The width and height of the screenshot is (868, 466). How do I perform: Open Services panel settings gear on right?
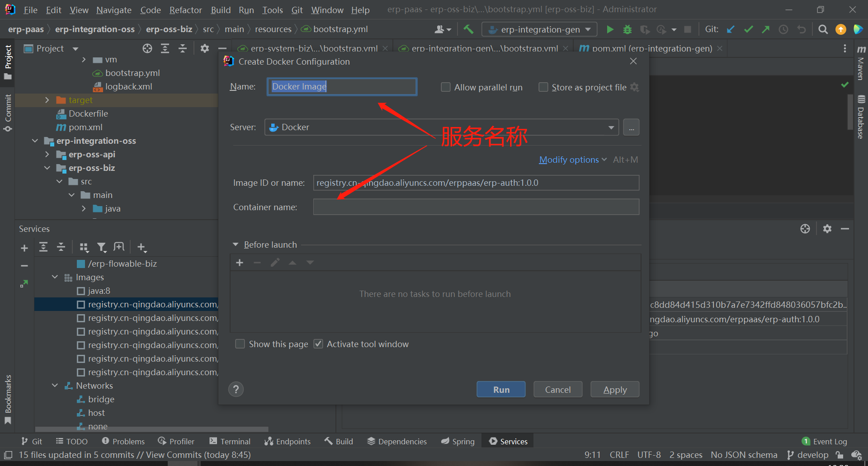click(x=827, y=229)
